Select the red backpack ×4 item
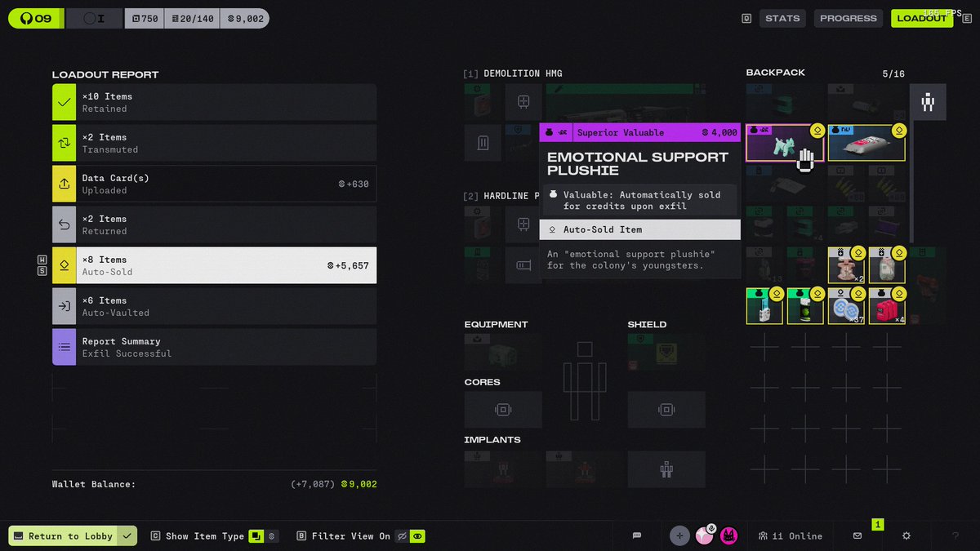Screen dimensions: 980x551 tap(887, 306)
